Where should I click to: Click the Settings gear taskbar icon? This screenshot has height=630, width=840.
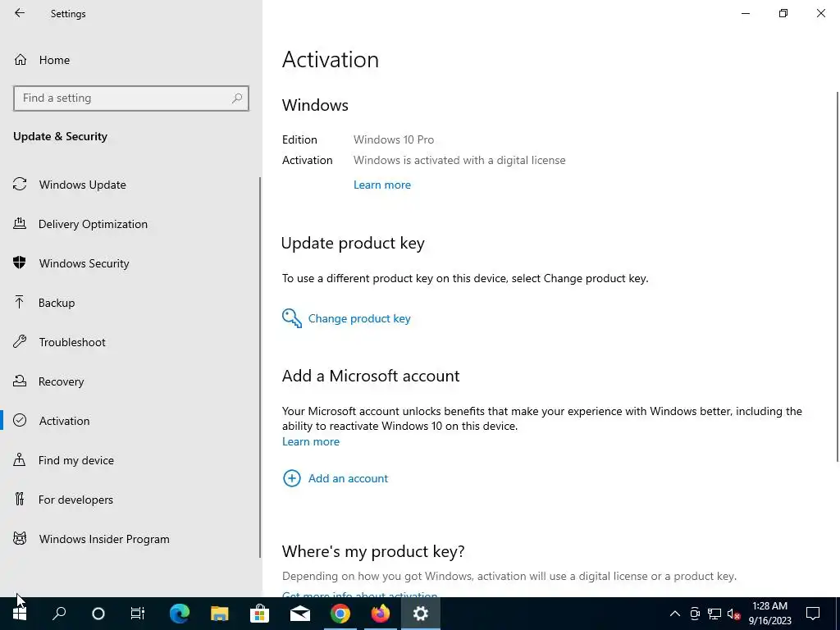tap(421, 614)
